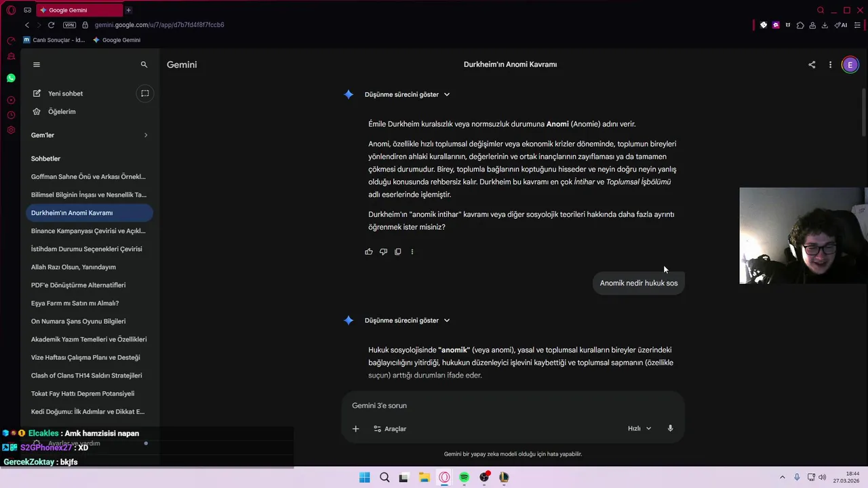Go back with browser back arrow
This screenshot has height=488, width=868.
click(x=27, y=25)
